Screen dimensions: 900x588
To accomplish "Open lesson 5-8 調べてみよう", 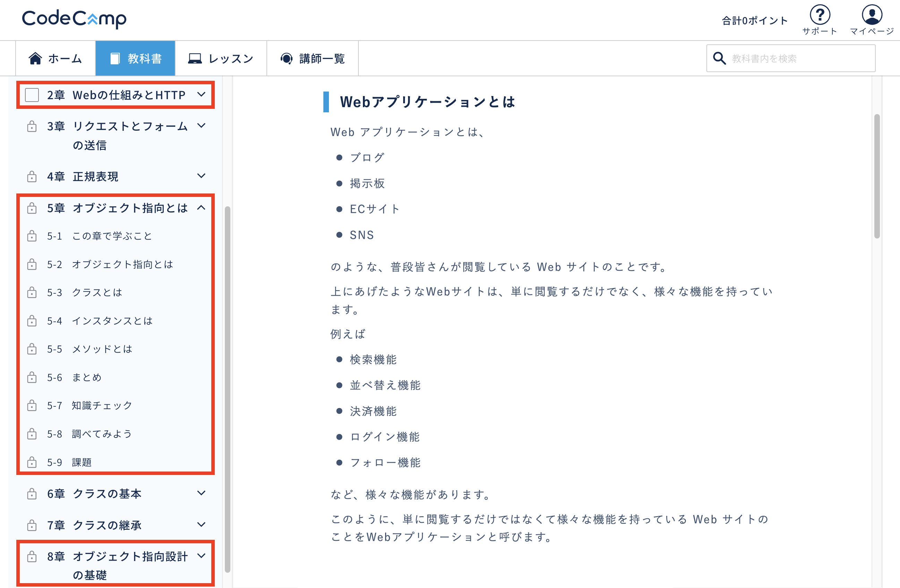I will point(90,434).
